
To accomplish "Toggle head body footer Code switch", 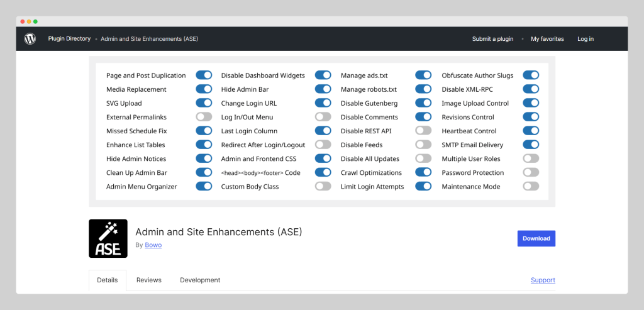I will click(323, 172).
